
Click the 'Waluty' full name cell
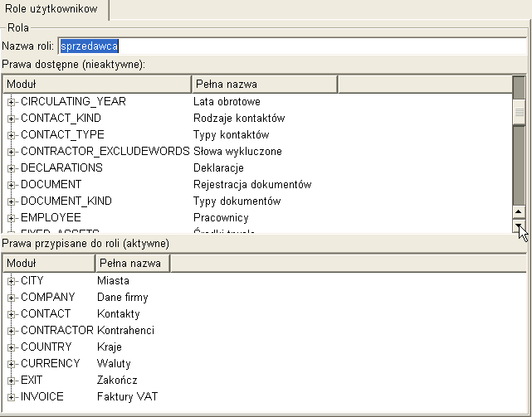(x=114, y=364)
